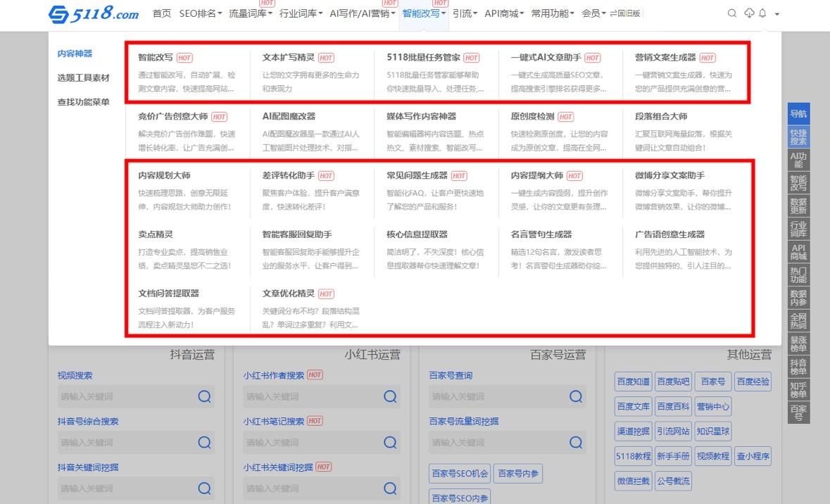Screen dimensions: 830x504
Task: Open the notification bell icon
Action: 764,13
